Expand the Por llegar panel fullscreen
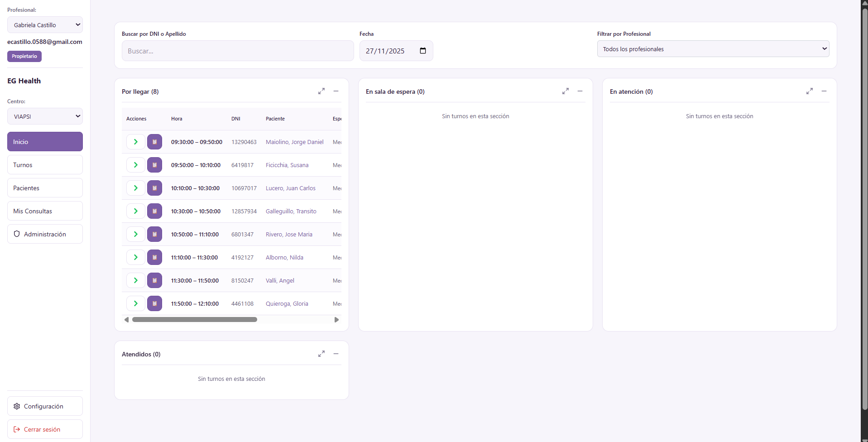868x442 pixels. coord(321,91)
